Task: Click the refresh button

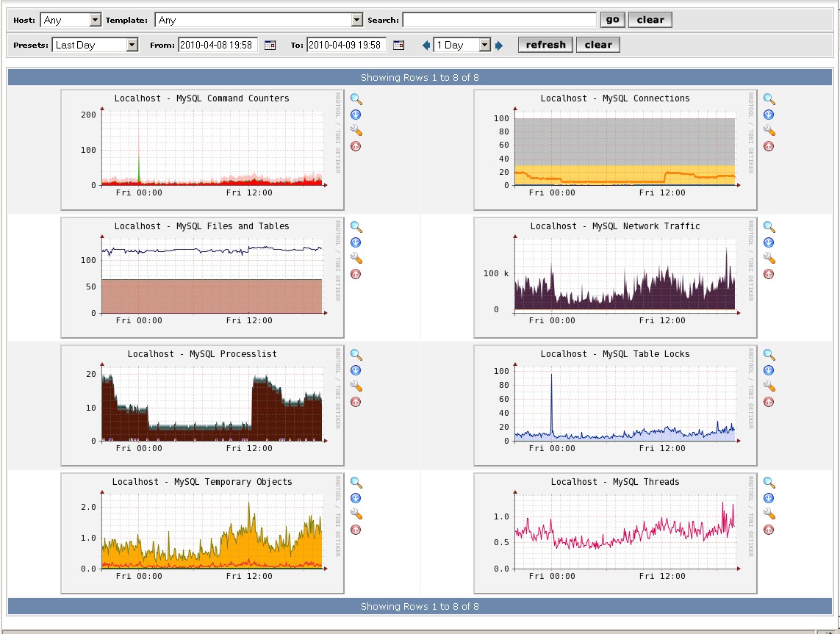Action: tap(545, 45)
